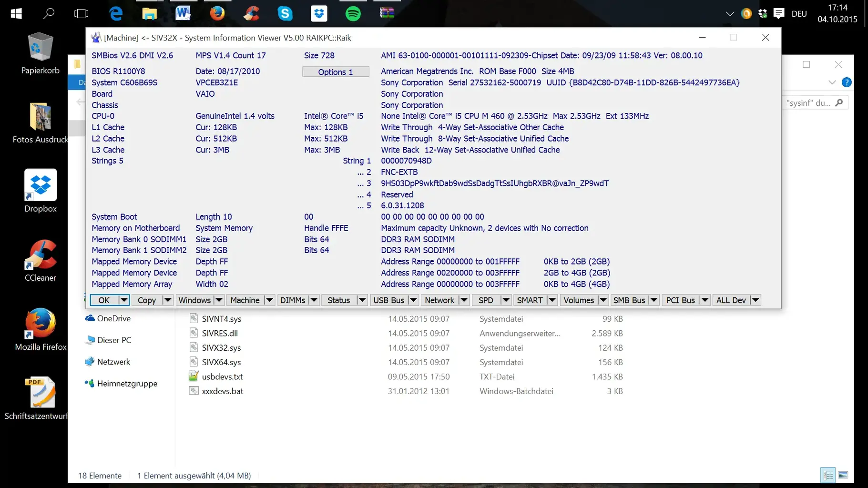868x488 pixels.
Task: Switch Explorer to details view icon
Action: [828, 475]
